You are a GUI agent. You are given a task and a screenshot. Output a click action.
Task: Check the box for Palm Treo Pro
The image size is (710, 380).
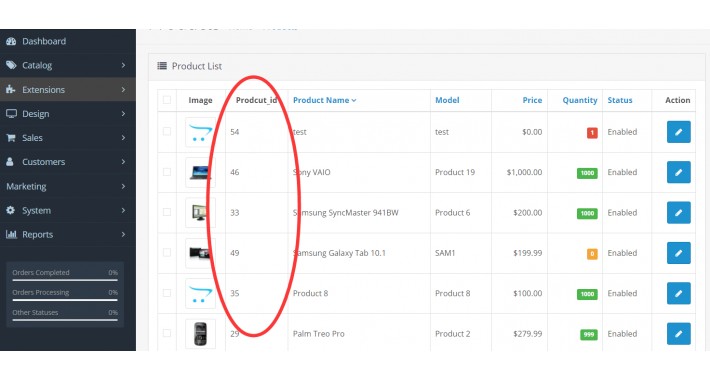coord(167,333)
